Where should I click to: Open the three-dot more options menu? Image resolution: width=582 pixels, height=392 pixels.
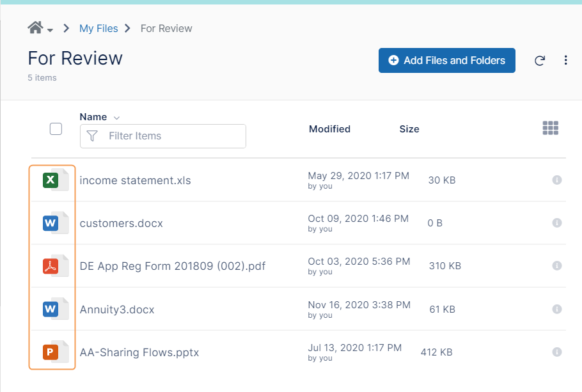(x=565, y=60)
